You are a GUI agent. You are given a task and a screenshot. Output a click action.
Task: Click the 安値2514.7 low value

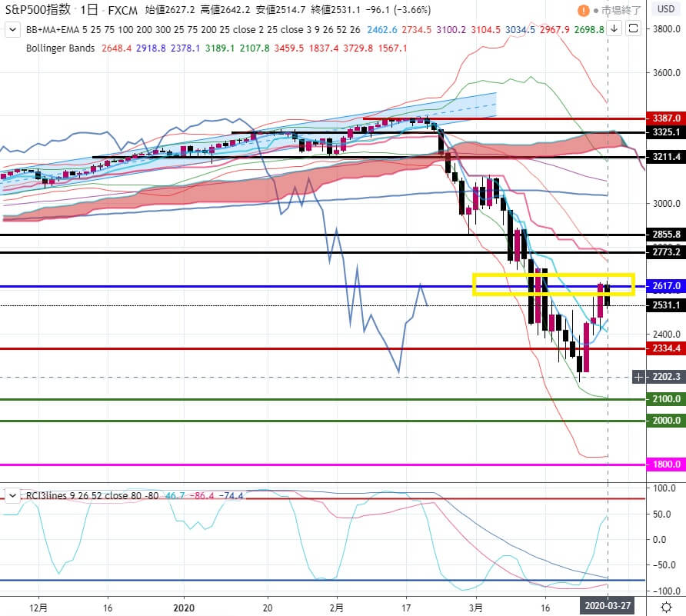tap(281, 10)
